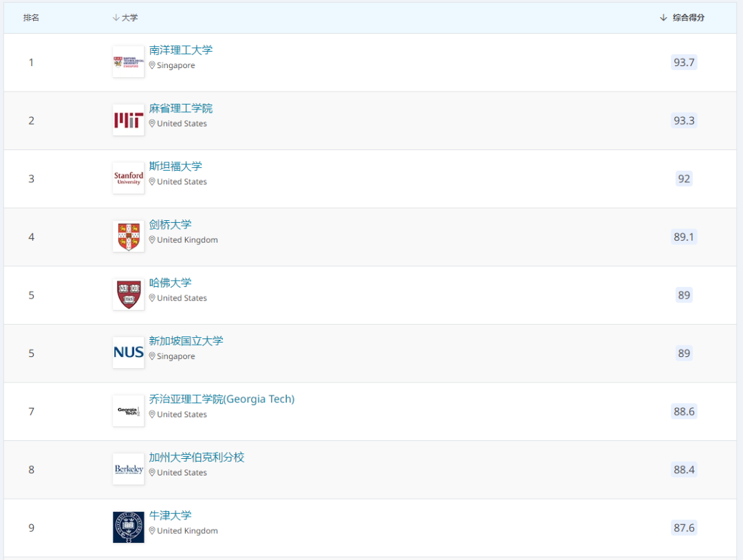Click location pin icon for 剑桥大学
Image resolution: width=743 pixels, height=560 pixels.
(x=152, y=240)
